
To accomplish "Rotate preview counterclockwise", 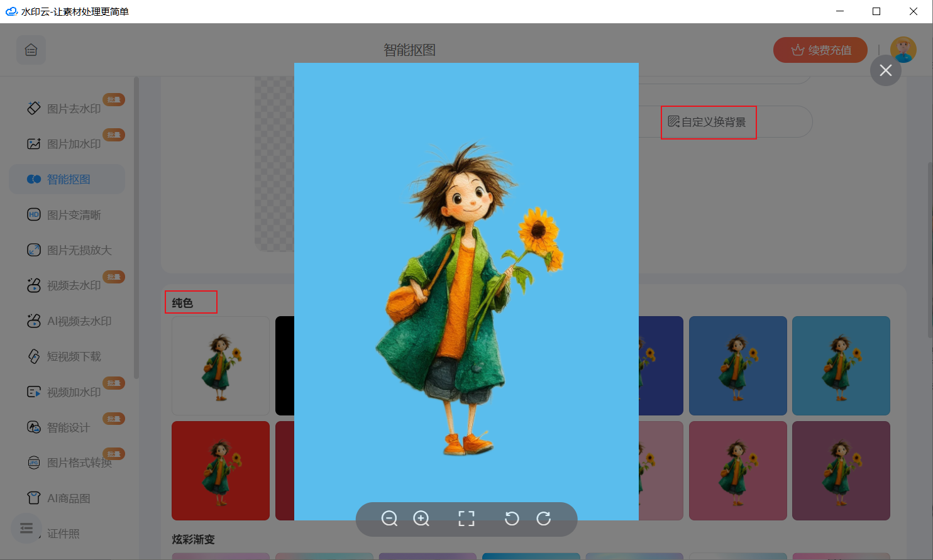I will 512,519.
